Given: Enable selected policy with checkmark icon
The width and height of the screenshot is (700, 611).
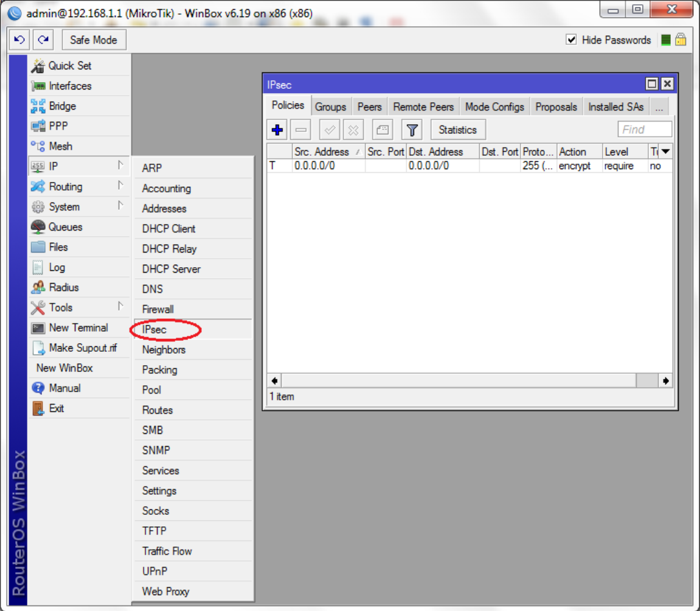Looking at the screenshot, I should pos(330,130).
